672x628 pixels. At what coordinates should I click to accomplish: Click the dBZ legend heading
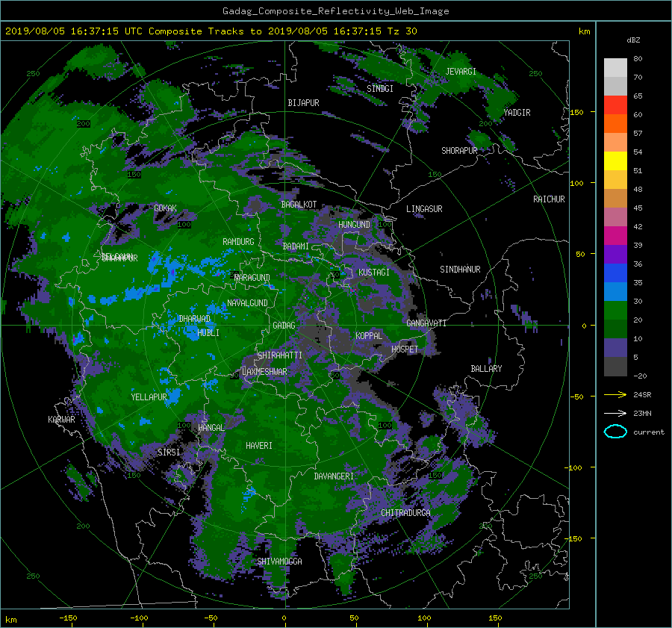tap(633, 40)
